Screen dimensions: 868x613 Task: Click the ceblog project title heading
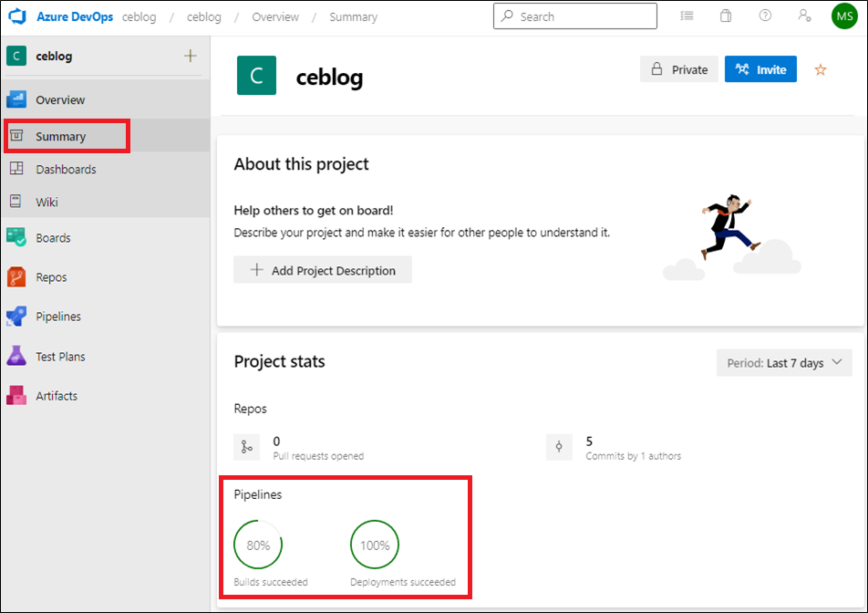coord(329,77)
